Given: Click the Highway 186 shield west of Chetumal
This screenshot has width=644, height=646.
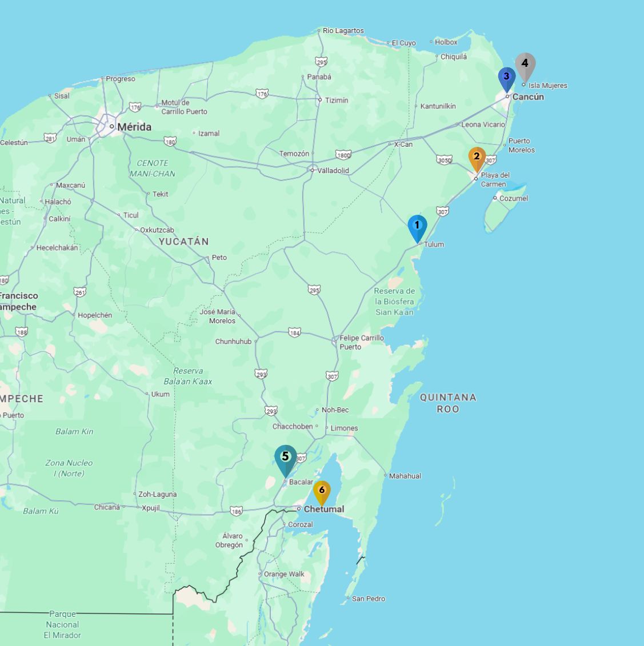Looking at the screenshot, I should click(x=236, y=510).
